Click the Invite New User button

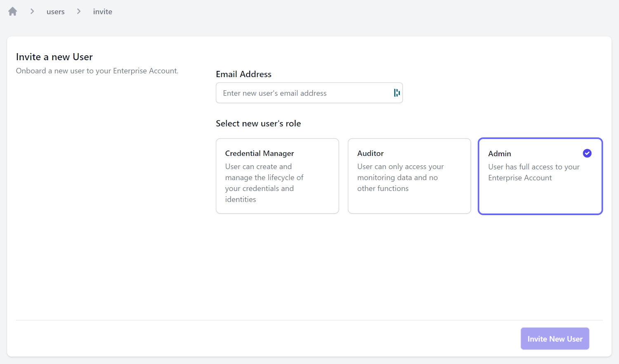[x=555, y=338]
